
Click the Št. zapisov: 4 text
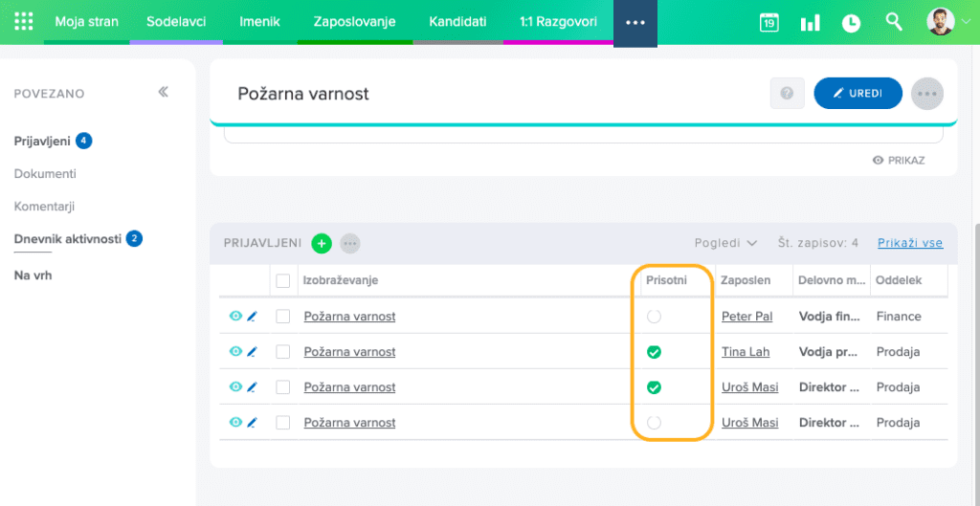coord(818,243)
